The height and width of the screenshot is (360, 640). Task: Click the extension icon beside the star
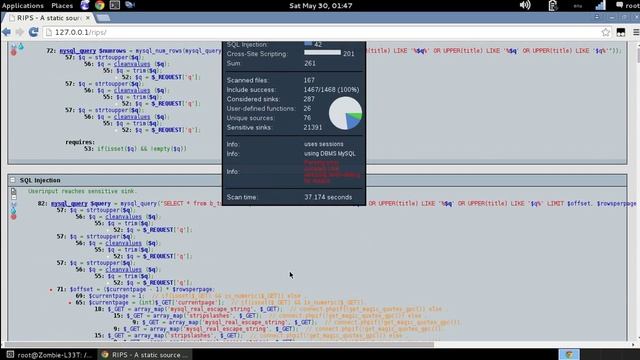(621, 33)
